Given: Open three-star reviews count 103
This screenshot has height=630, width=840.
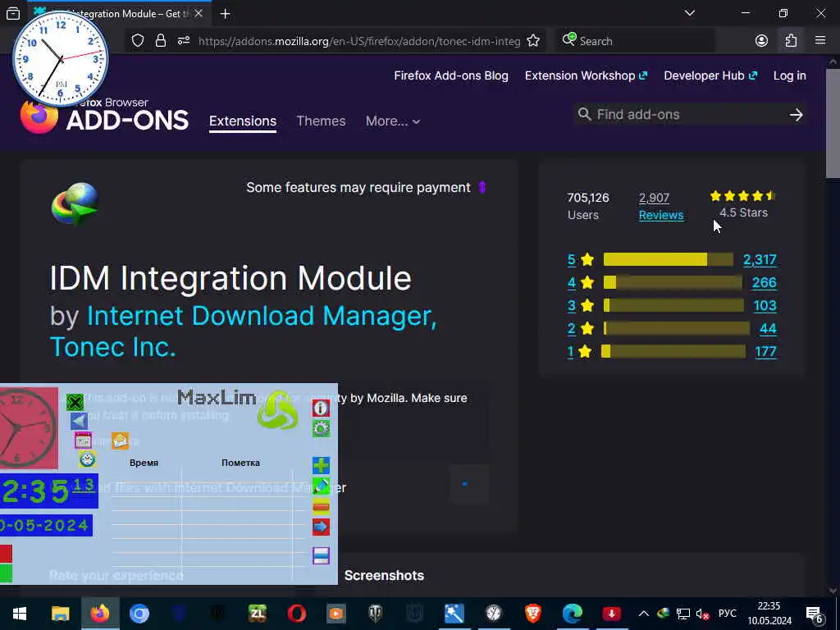Looking at the screenshot, I should coord(765,305).
